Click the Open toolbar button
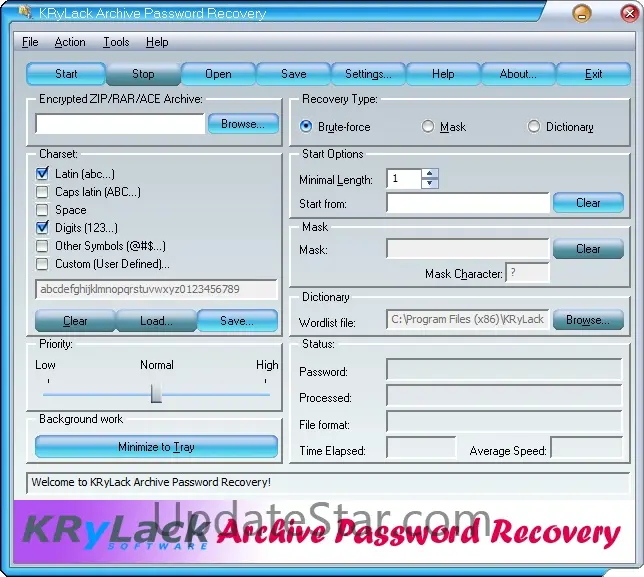This screenshot has height=577, width=644. point(218,74)
